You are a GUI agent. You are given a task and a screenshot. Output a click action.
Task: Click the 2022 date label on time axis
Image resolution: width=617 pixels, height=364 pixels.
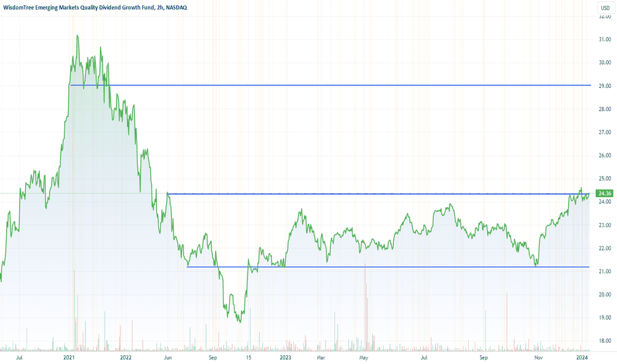(126, 357)
